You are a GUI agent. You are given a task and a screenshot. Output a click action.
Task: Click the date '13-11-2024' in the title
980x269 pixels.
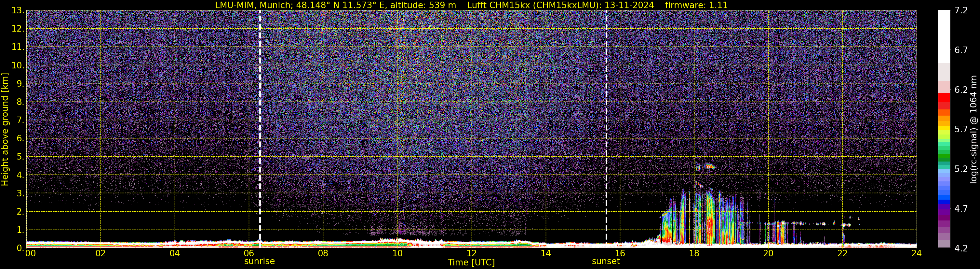tap(629, 5)
